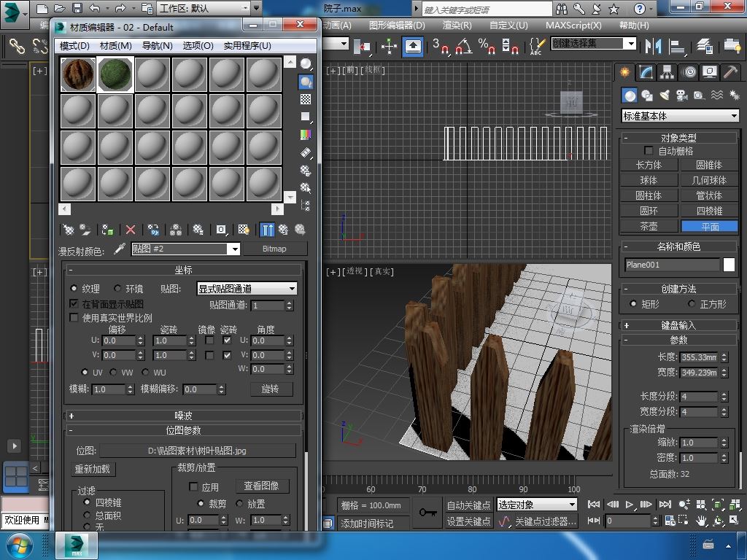Select the 正方形 creation method
Image resolution: width=747 pixels, height=560 pixels.
[x=692, y=303]
